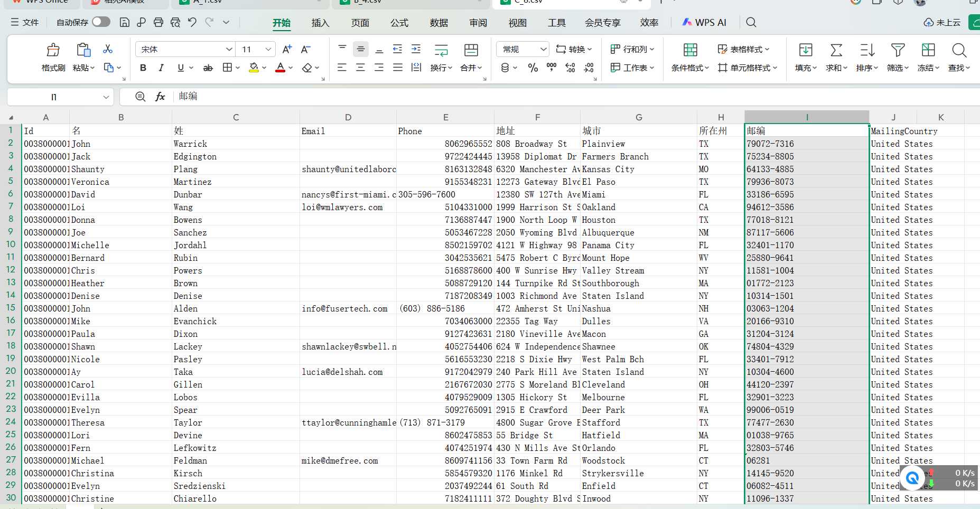Toggle the auto-save (自动保存) switch

pyautogui.click(x=101, y=22)
